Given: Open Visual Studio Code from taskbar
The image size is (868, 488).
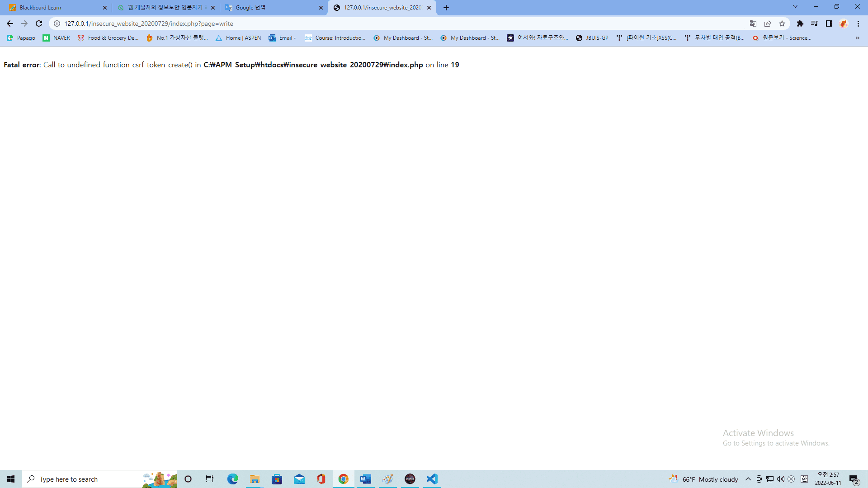Looking at the screenshot, I should 432,479.
